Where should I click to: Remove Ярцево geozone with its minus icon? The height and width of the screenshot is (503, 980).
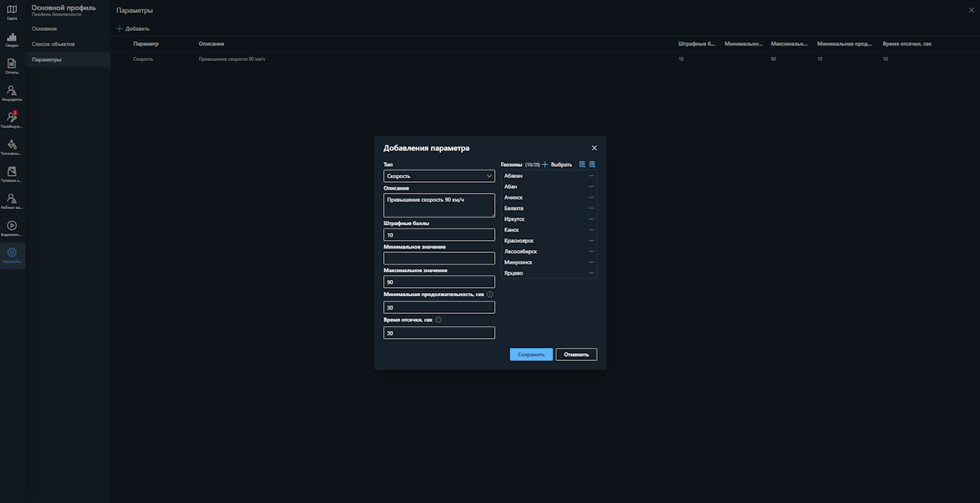591,273
